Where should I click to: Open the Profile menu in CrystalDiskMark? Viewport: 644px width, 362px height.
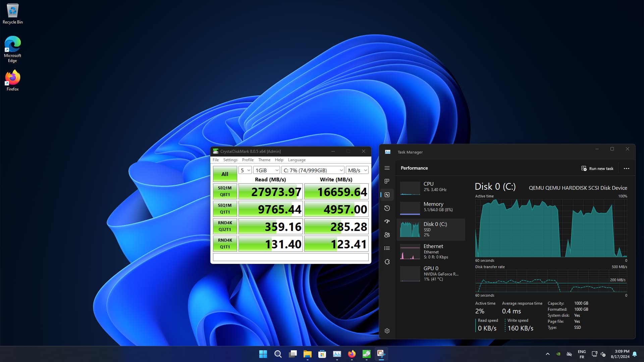click(x=248, y=160)
